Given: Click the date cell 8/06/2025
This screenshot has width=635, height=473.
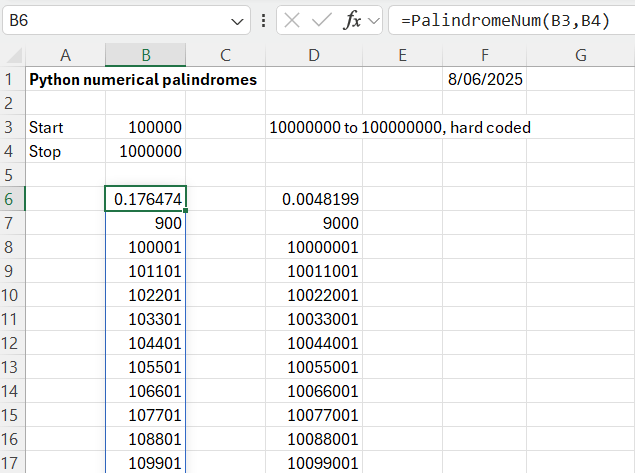Looking at the screenshot, I should click(x=484, y=79).
